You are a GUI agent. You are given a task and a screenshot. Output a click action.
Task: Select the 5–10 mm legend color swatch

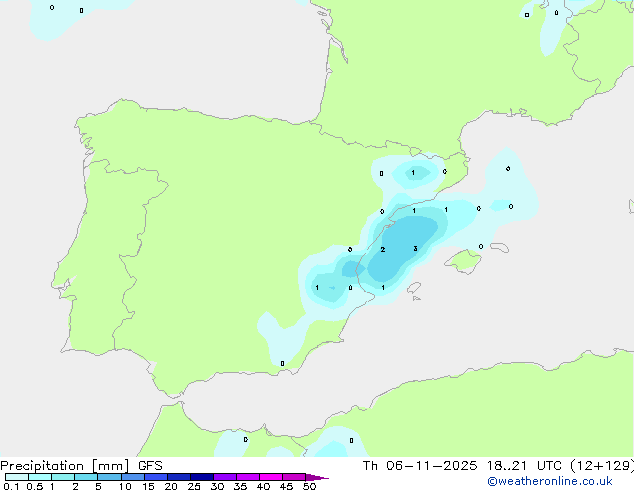pos(110,477)
